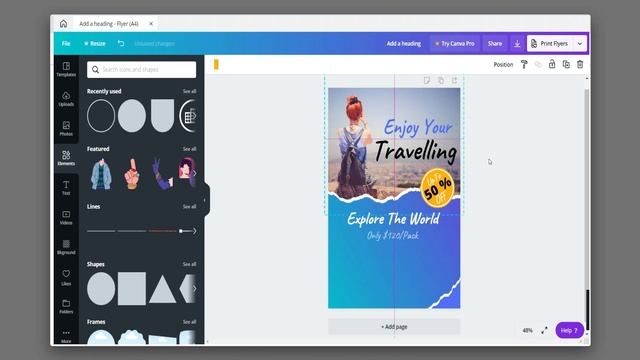Open the Templates sidebar panel
The height and width of the screenshot is (360, 640).
click(x=66, y=69)
